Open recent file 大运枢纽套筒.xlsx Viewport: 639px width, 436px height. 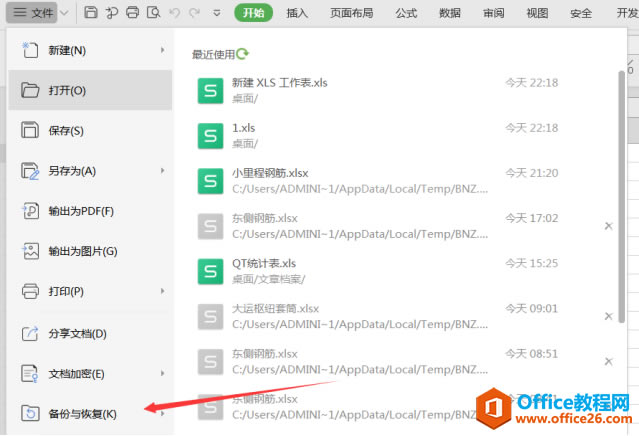point(405,317)
